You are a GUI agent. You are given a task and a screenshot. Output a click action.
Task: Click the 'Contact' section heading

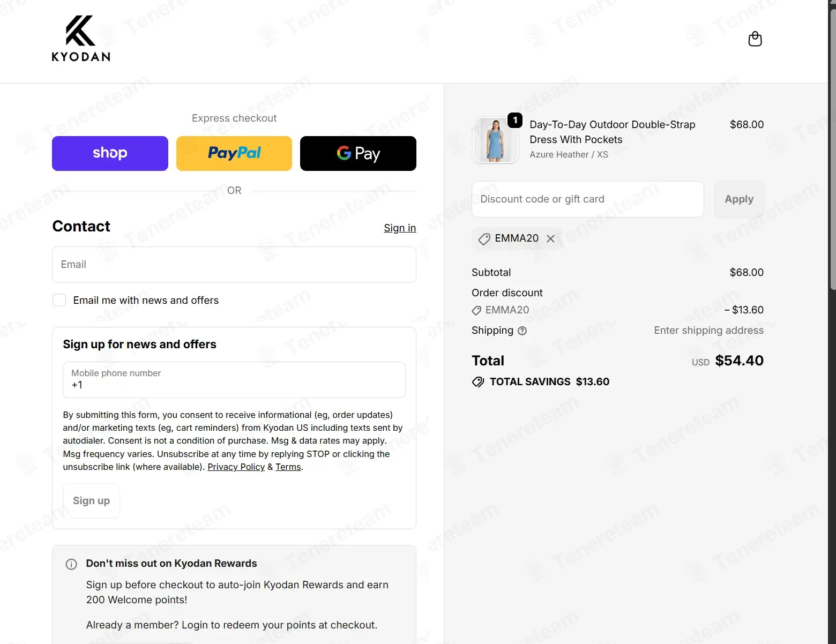pyautogui.click(x=81, y=227)
